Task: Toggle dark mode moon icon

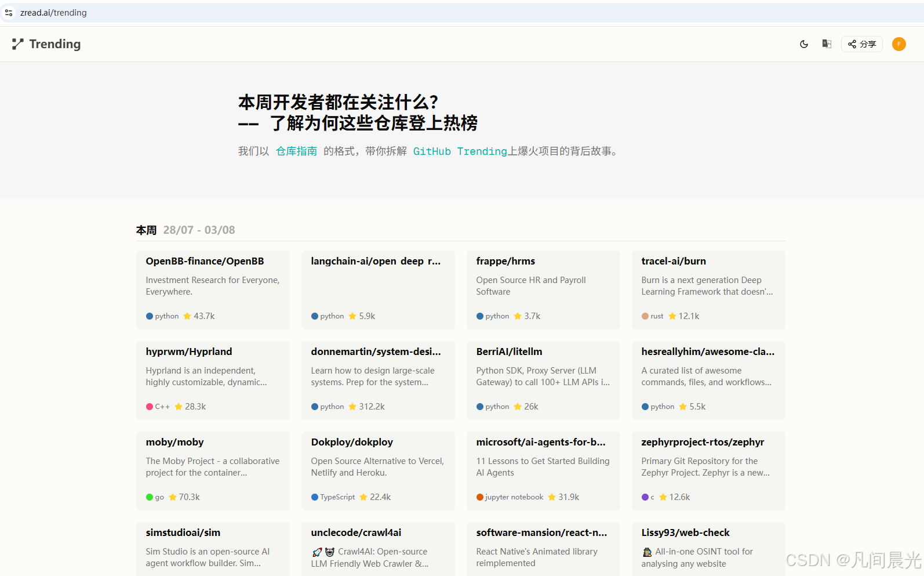Action: coord(804,44)
